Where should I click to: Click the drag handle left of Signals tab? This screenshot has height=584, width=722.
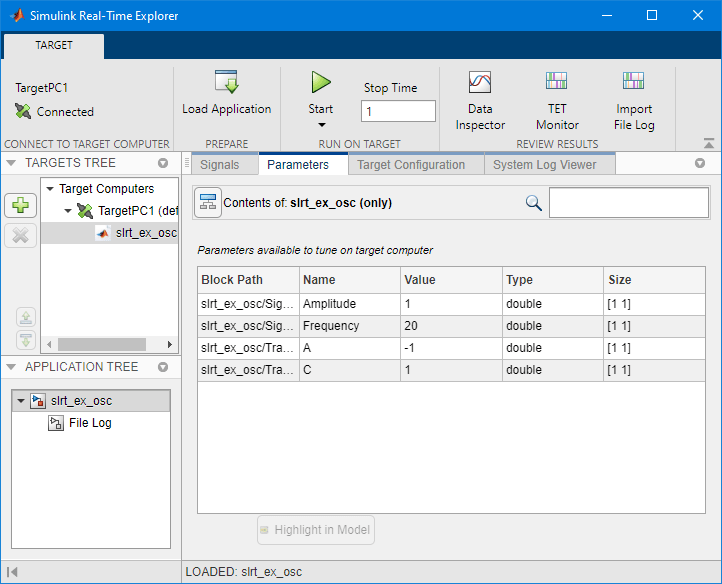coord(187,163)
